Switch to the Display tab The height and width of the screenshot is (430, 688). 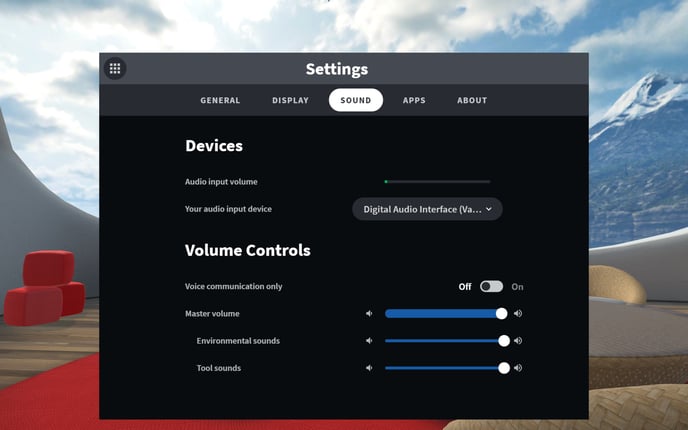click(290, 100)
